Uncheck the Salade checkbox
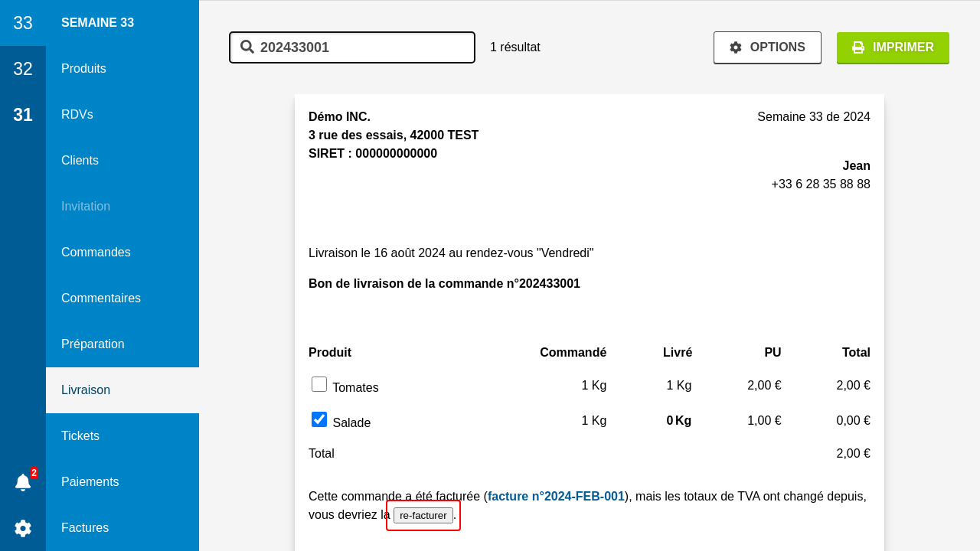Viewport: 980px width, 551px height. (x=319, y=419)
